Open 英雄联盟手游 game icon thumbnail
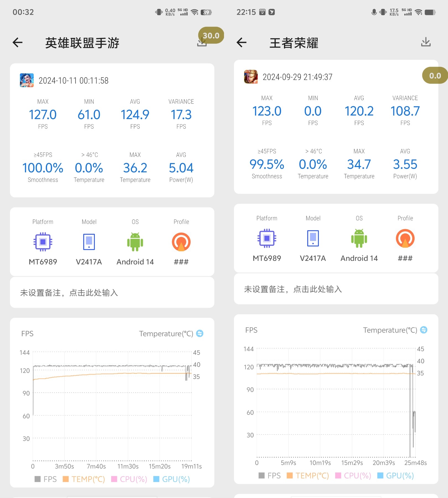 point(27,80)
